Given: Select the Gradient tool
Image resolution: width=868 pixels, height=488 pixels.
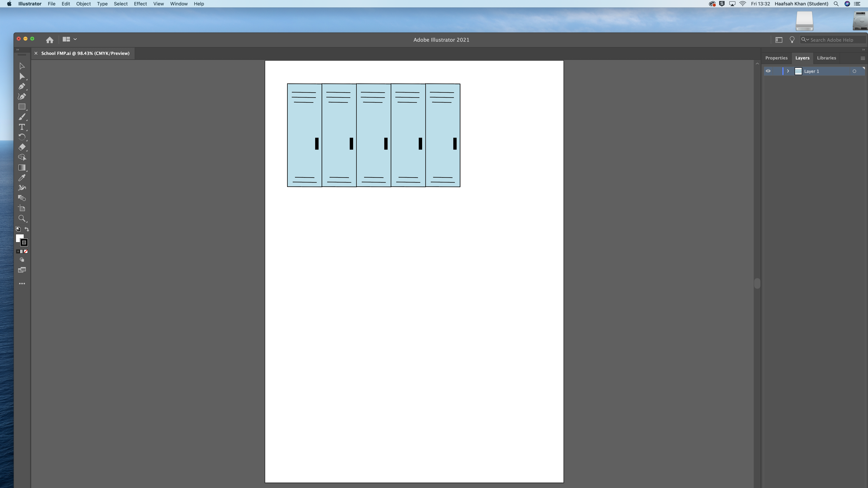Looking at the screenshot, I should click(22, 168).
